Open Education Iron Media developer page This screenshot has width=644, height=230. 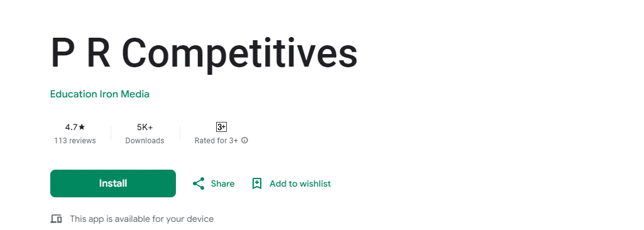pyautogui.click(x=100, y=94)
